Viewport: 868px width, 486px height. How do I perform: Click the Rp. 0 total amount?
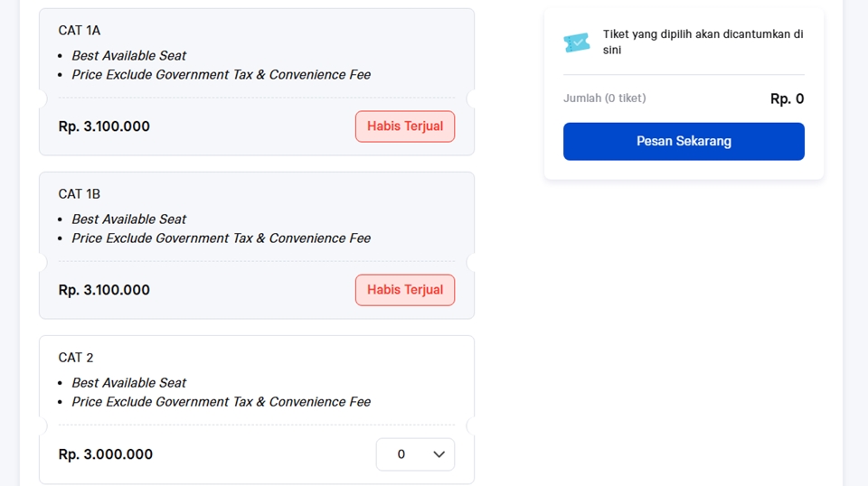click(787, 98)
